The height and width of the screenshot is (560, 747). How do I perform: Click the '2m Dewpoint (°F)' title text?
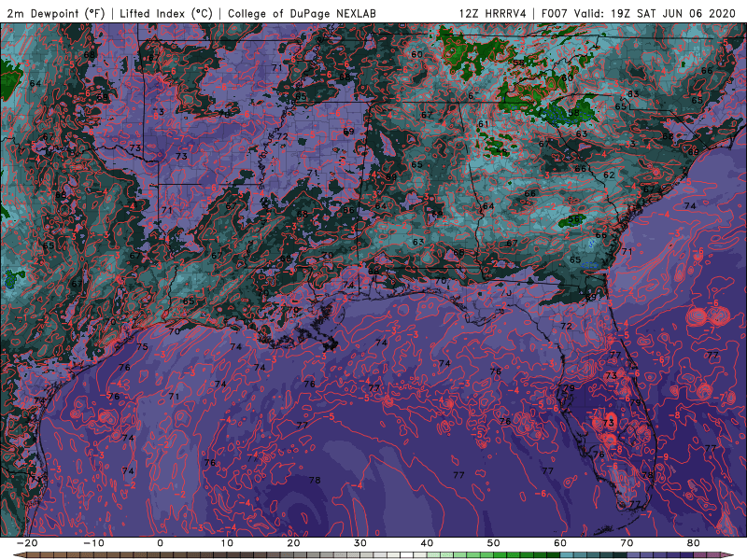[55, 13]
